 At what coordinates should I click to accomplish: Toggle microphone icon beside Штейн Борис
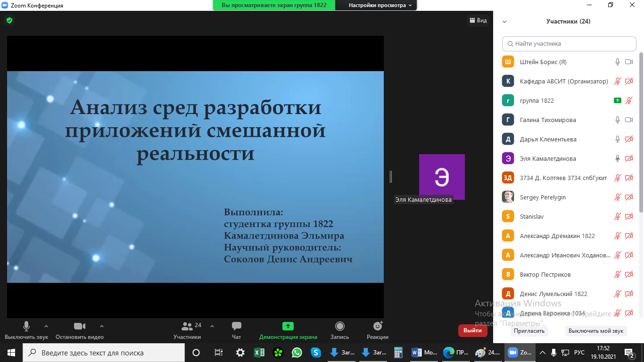click(x=618, y=62)
